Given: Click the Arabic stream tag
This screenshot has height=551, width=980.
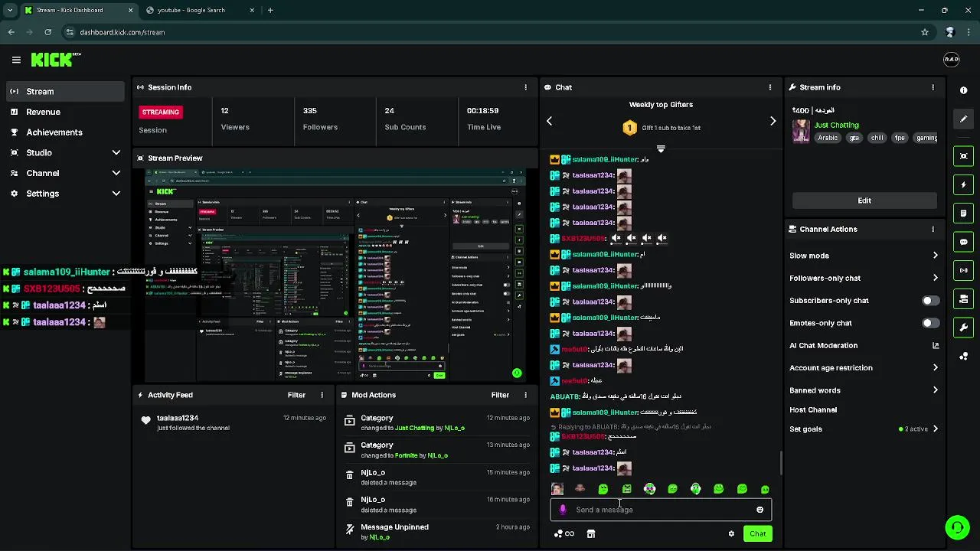Looking at the screenshot, I should pos(828,139).
